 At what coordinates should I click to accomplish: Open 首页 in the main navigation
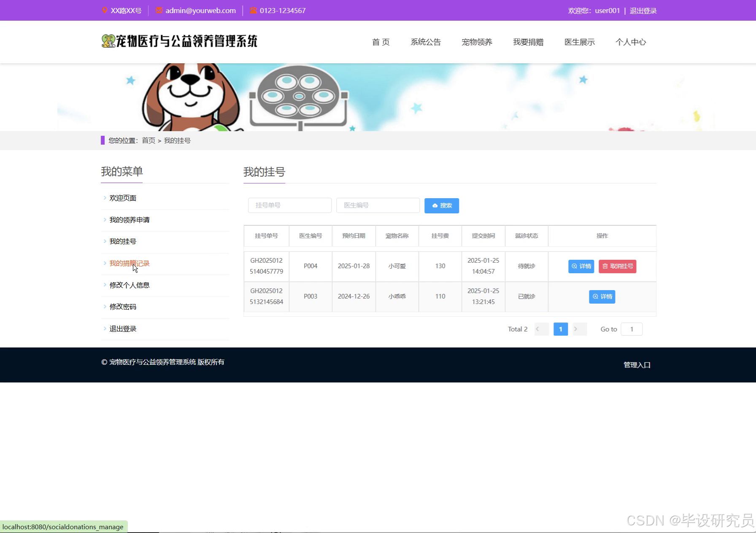click(x=381, y=42)
